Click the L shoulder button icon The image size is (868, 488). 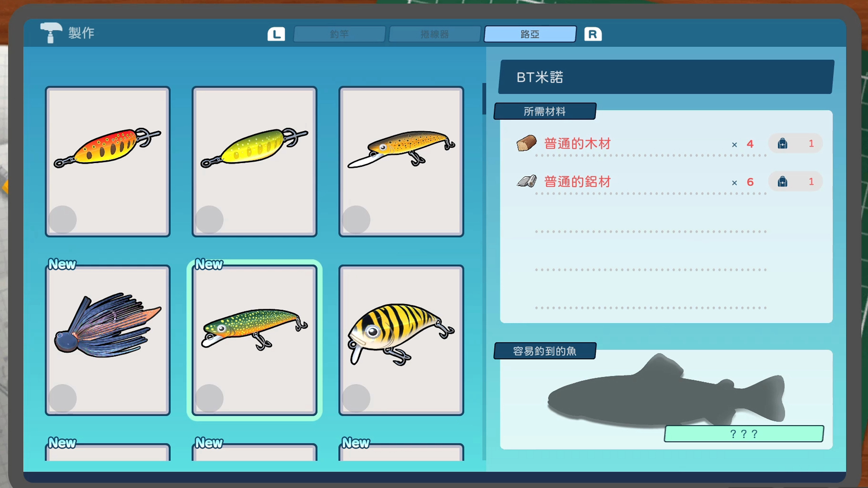click(276, 34)
